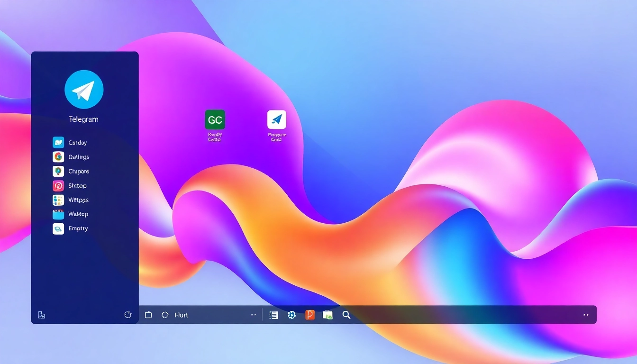The height and width of the screenshot is (364, 637).
Task: Open the file folder icon in taskbar
Action: coord(328,315)
